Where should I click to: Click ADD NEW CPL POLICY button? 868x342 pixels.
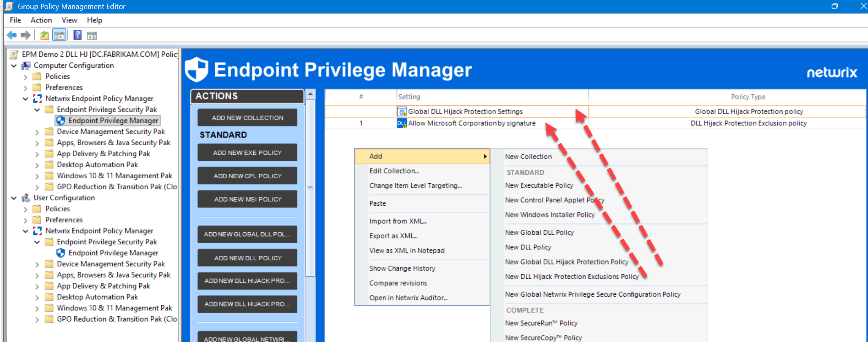coord(248,176)
